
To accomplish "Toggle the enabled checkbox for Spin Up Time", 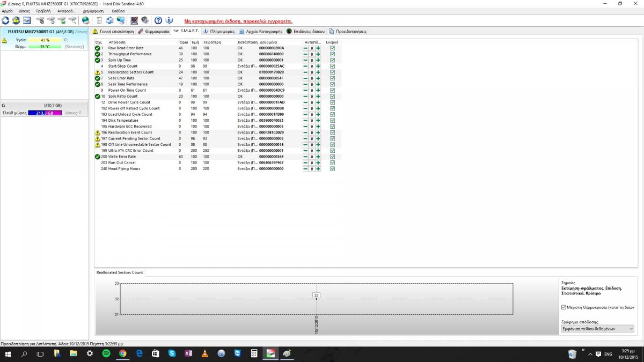I will (333, 60).
